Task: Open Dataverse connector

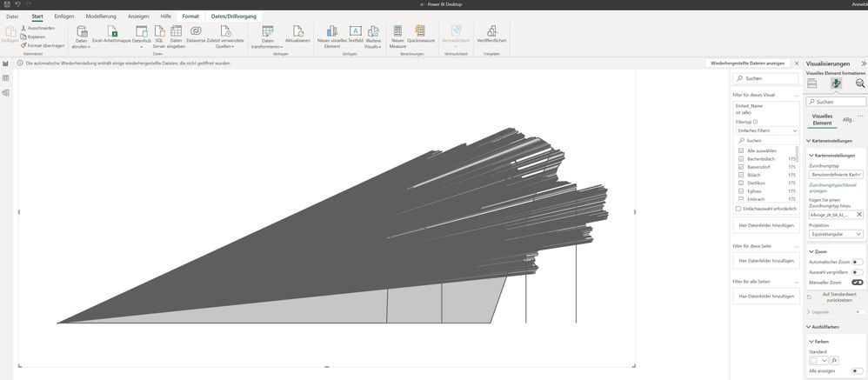Action: [x=196, y=34]
